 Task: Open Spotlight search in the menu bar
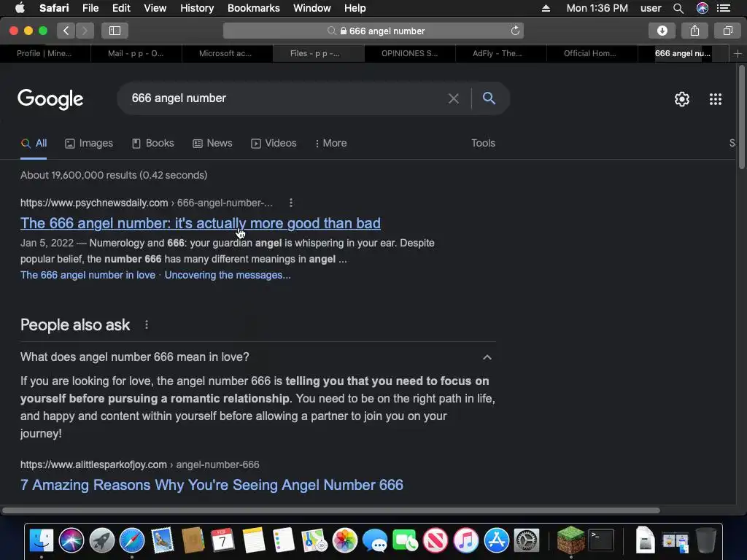click(678, 8)
